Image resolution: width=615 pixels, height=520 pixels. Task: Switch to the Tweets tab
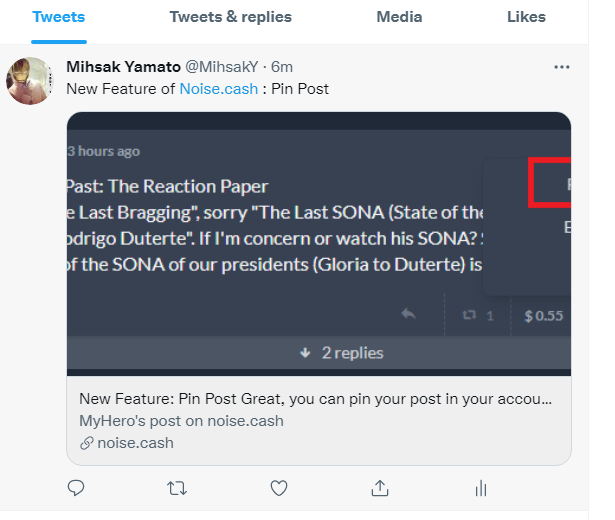tap(59, 17)
